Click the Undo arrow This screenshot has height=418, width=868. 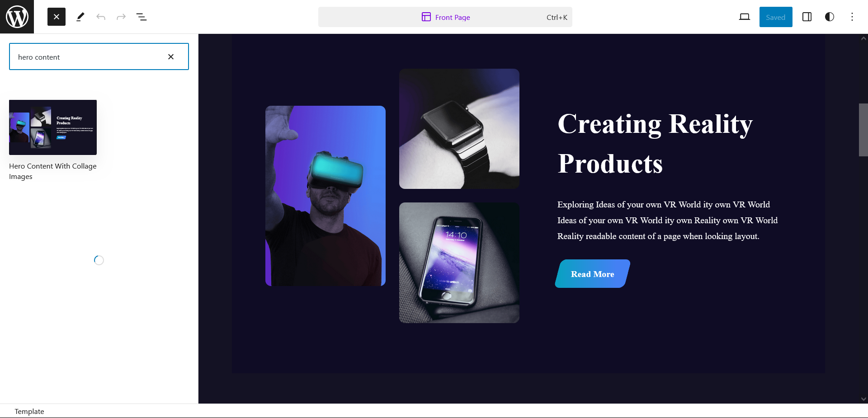coord(101,17)
